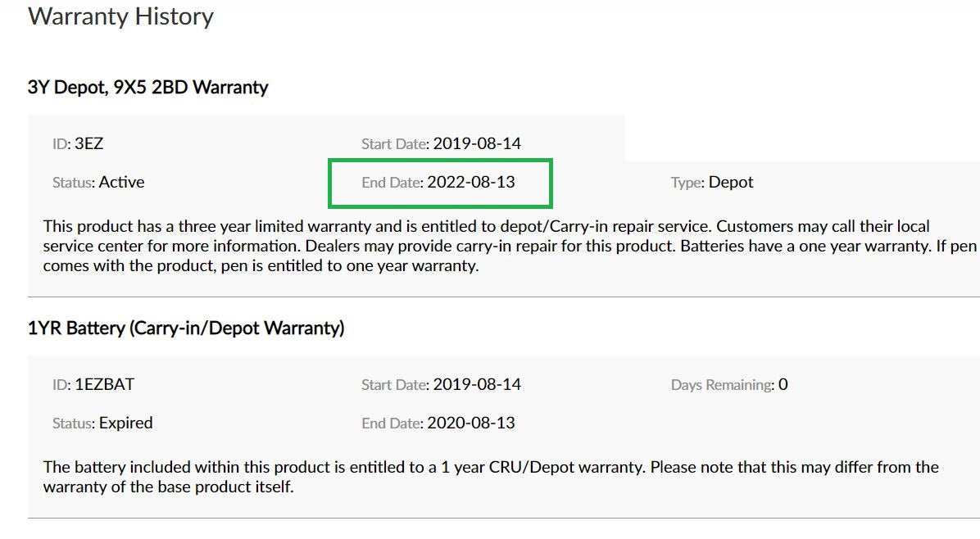980x539 pixels.
Task: Click the ID 1EZBAT field
Action: 93,385
